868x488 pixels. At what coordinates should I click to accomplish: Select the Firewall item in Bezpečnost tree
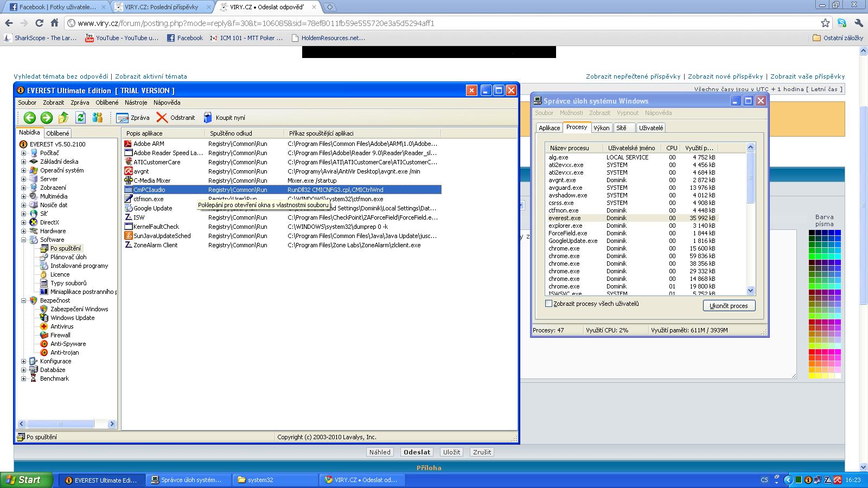[60, 335]
